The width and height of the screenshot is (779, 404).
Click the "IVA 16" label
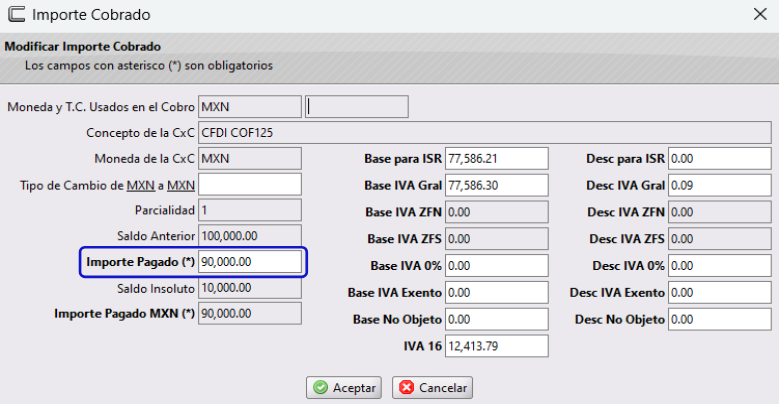422,346
